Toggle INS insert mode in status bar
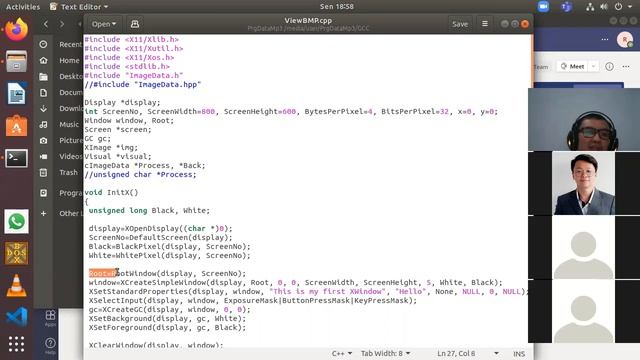Viewport: 640px width, 360px height. pos(519,354)
